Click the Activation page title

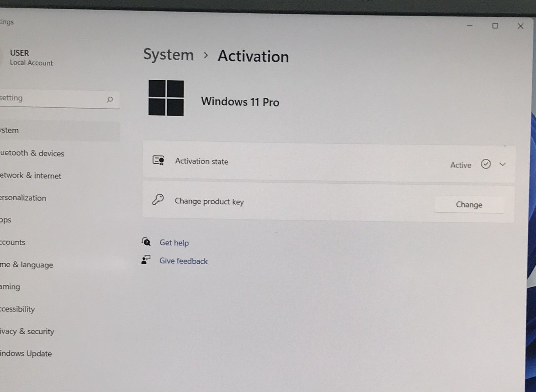click(253, 56)
